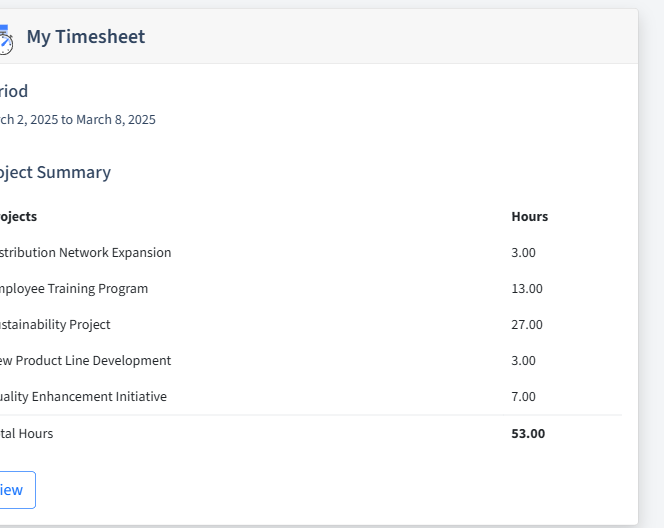Image resolution: width=664 pixels, height=528 pixels.
Task: Select the Hours column header
Action: pos(530,216)
